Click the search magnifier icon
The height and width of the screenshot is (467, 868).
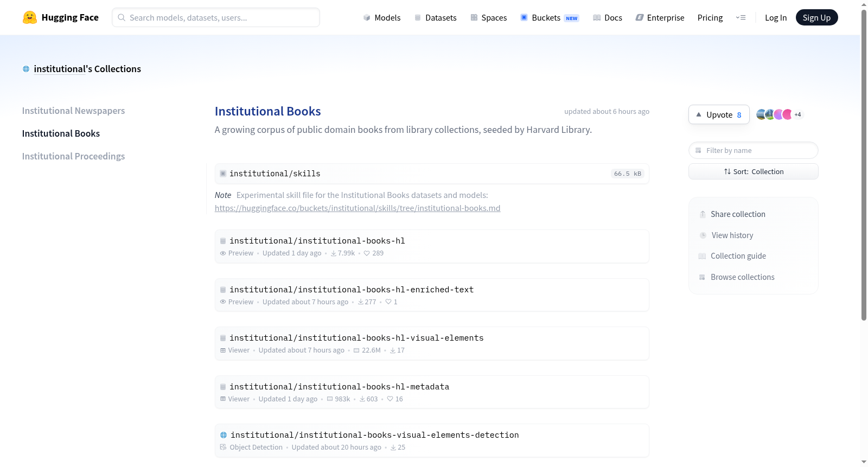[122, 17]
